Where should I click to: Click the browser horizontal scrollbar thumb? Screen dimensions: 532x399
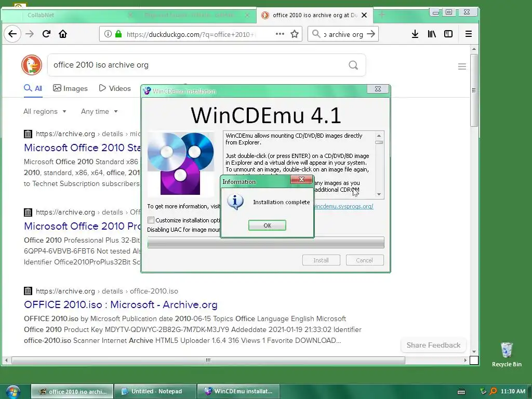208,360
